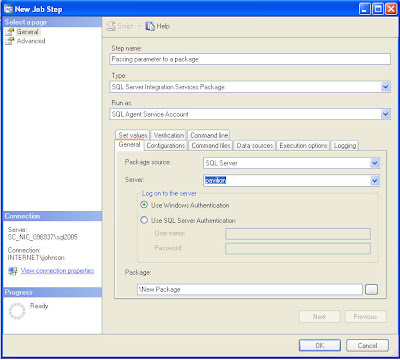Viewport: 400px width, 360px height.
Task: Click the INTERNET\jjohnson connection text
Action: point(36,257)
